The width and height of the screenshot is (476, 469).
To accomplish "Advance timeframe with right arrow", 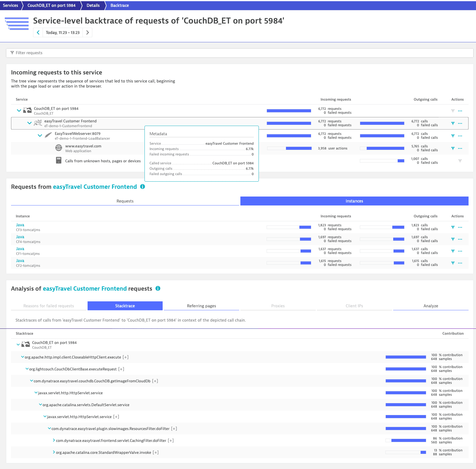I will click(88, 32).
